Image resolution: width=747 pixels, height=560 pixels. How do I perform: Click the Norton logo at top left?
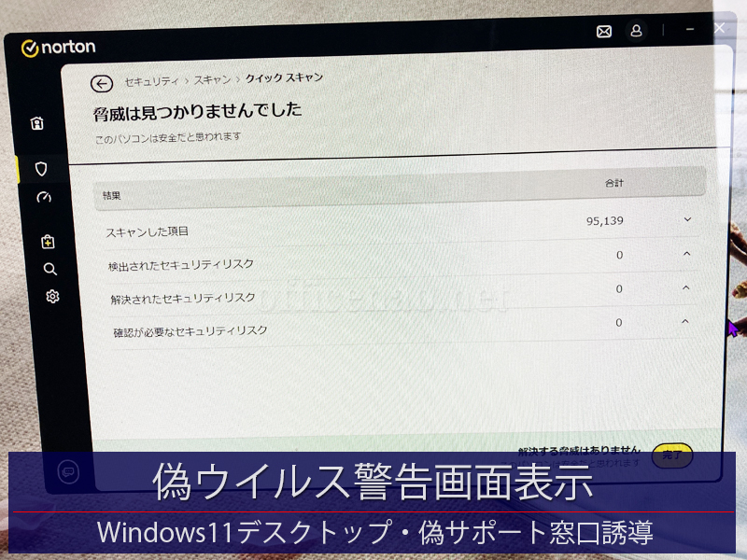58,48
